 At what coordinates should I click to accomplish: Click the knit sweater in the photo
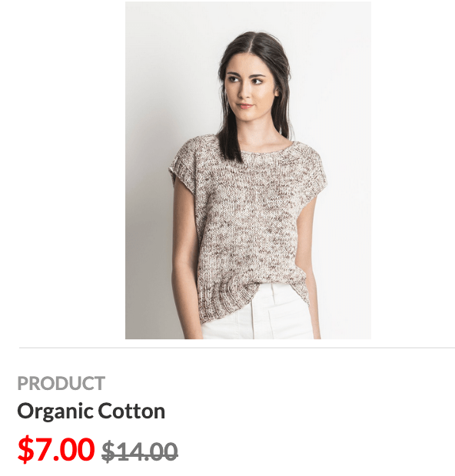pos(246,225)
